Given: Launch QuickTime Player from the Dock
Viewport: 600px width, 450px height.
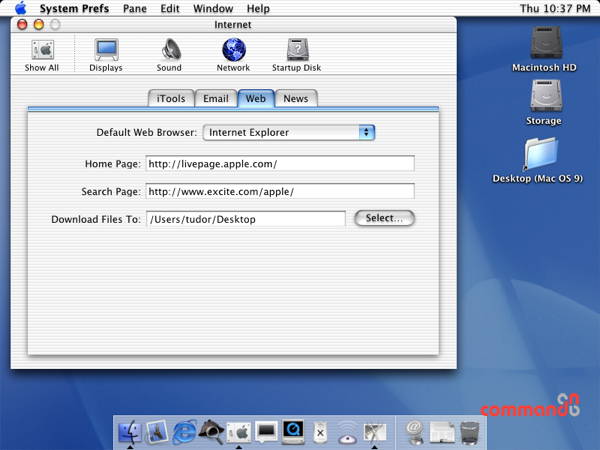Looking at the screenshot, I should [x=293, y=432].
